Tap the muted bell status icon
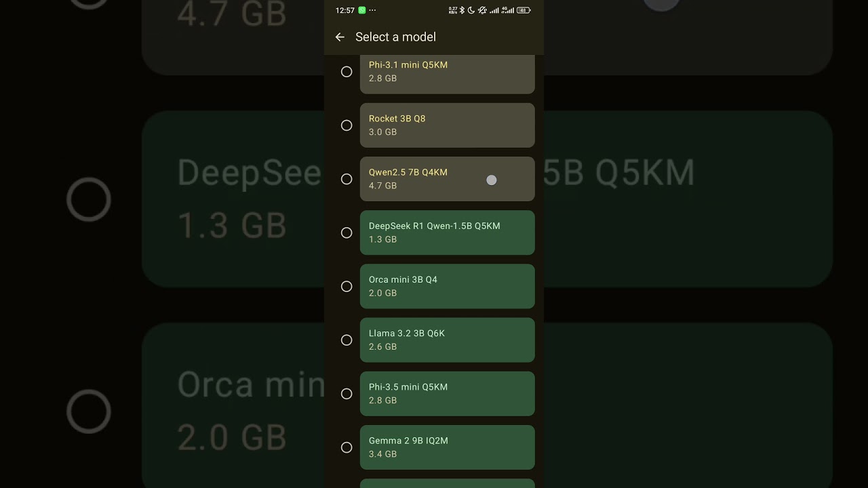This screenshot has height=488, width=868. coord(482,10)
